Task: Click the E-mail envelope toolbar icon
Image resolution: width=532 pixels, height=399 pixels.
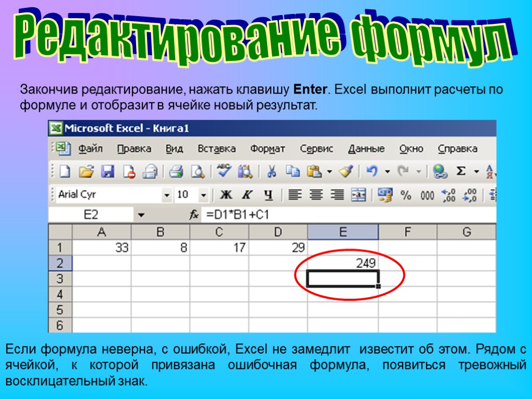Action: pyautogui.click(x=150, y=171)
